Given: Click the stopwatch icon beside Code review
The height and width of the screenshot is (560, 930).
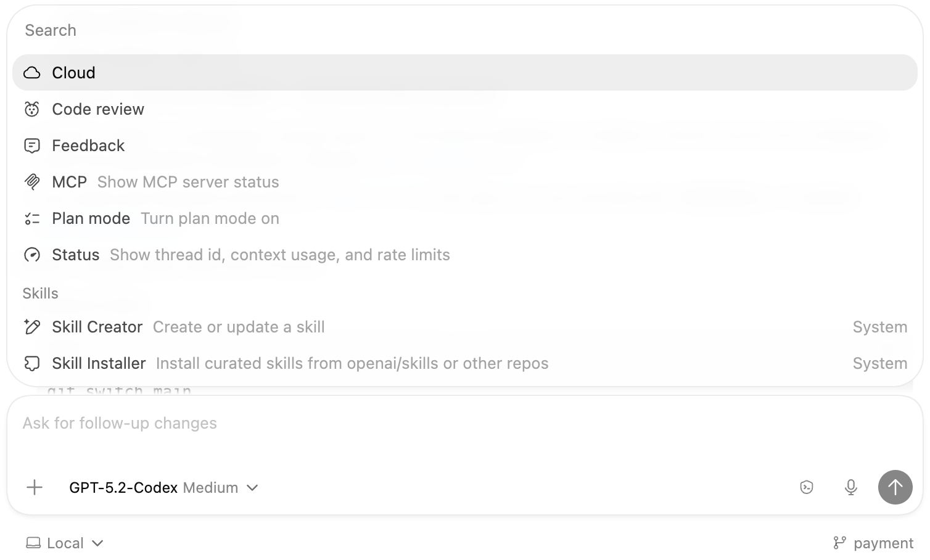Looking at the screenshot, I should [32, 109].
